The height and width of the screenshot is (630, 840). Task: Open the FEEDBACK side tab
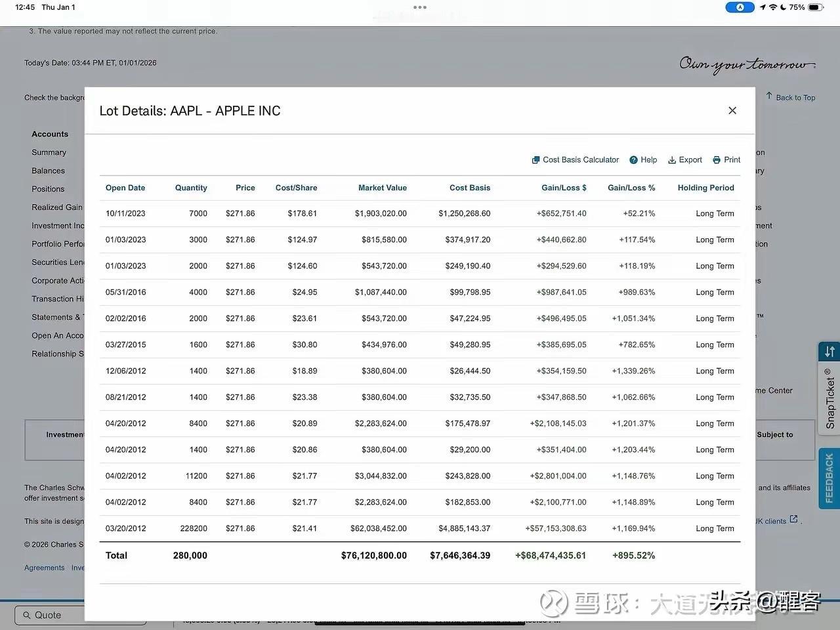click(829, 478)
